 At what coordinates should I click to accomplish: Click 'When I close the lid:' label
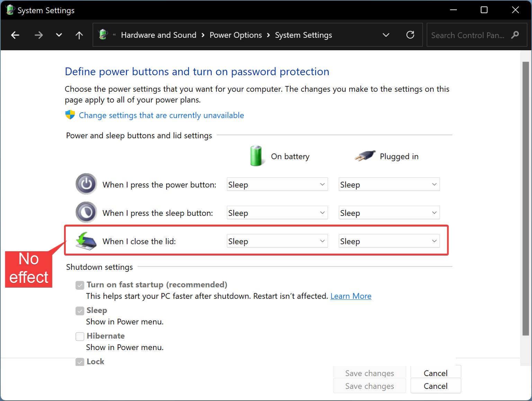coord(139,241)
